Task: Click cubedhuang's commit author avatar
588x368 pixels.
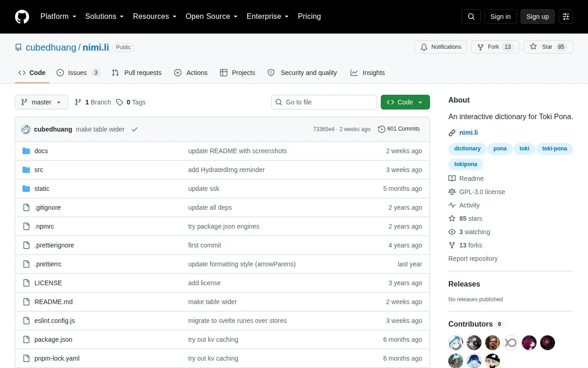Action: pyautogui.click(x=26, y=129)
